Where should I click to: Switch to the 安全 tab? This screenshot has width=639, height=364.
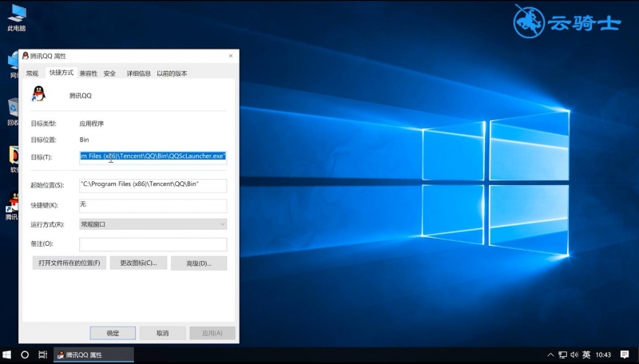pos(109,73)
